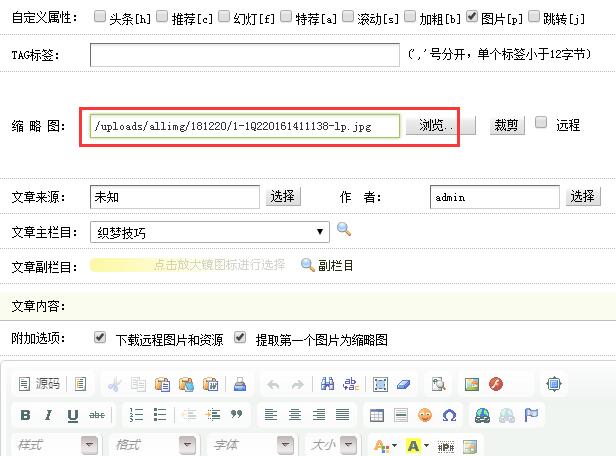Viewport: 616px width, 456px height.
Task: Check the 滚动[s] checkbox
Action: click(x=348, y=16)
